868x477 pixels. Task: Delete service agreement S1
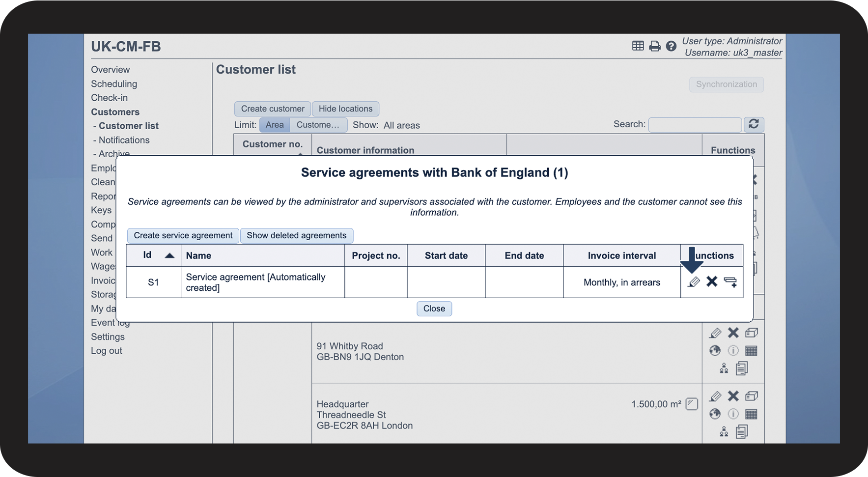[712, 281]
